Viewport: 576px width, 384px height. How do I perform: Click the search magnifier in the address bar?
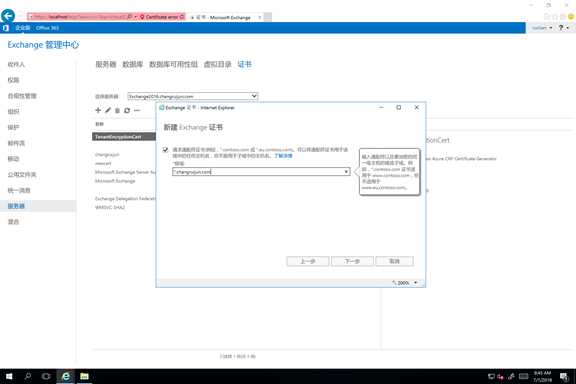click(x=129, y=17)
